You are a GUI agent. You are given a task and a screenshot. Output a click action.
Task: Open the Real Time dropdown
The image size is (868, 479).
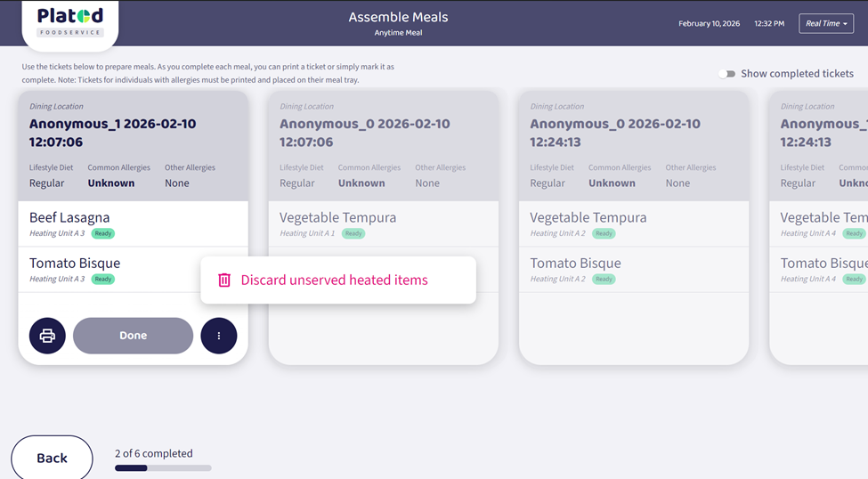825,23
